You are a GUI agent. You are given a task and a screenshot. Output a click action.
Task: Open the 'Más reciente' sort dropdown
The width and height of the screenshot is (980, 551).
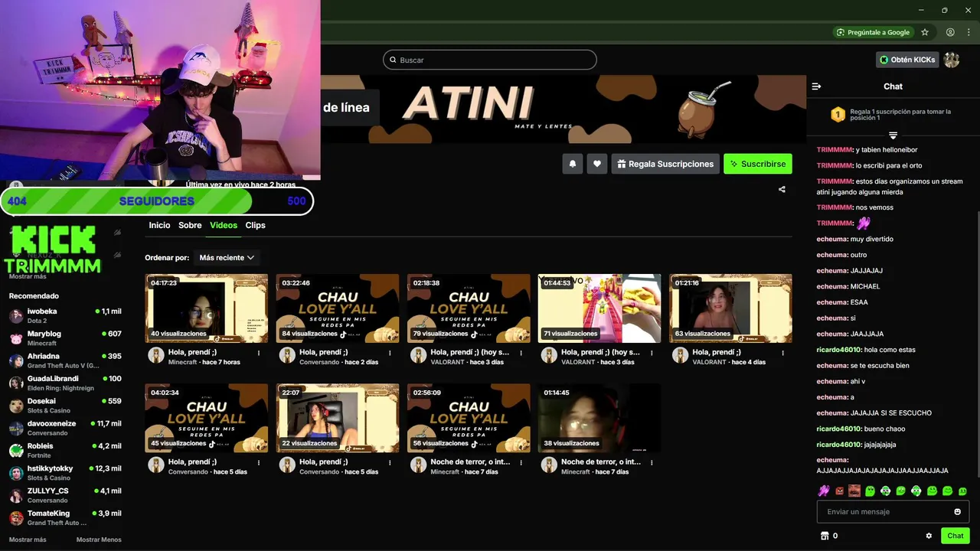(x=227, y=258)
